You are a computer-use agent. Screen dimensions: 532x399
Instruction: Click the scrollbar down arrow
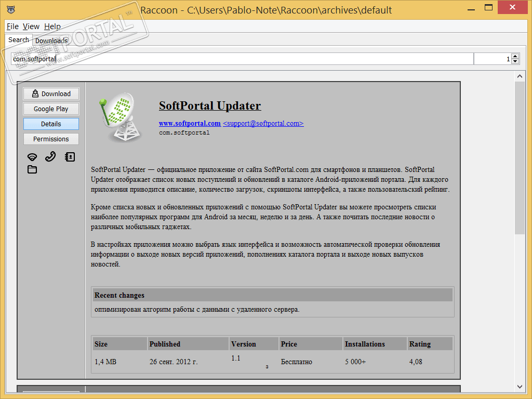(x=520, y=387)
